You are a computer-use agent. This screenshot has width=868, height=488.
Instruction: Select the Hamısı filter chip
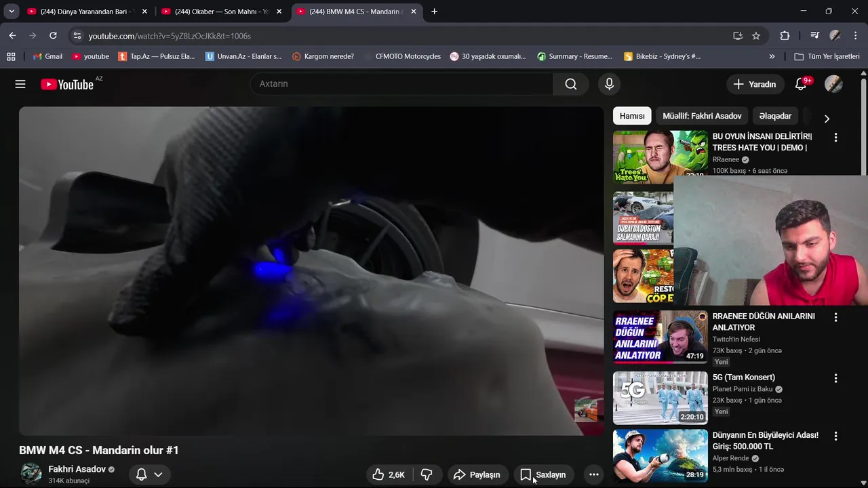632,116
